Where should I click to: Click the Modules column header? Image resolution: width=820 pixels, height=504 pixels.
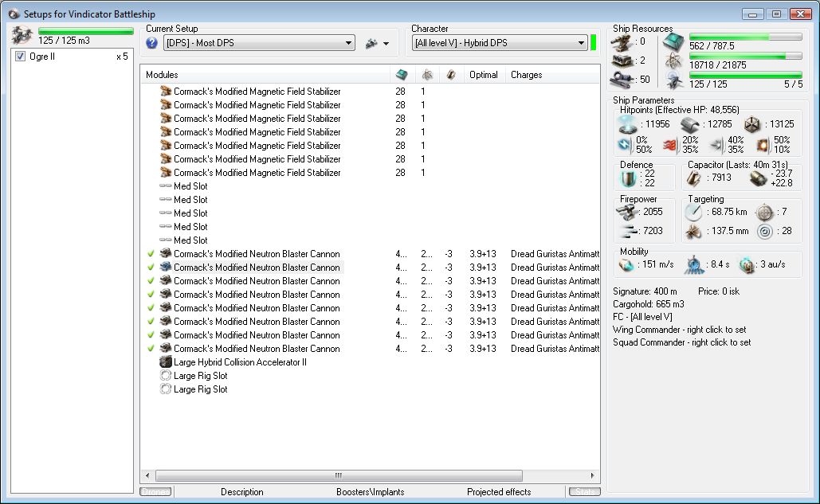[x=265, y=75]
